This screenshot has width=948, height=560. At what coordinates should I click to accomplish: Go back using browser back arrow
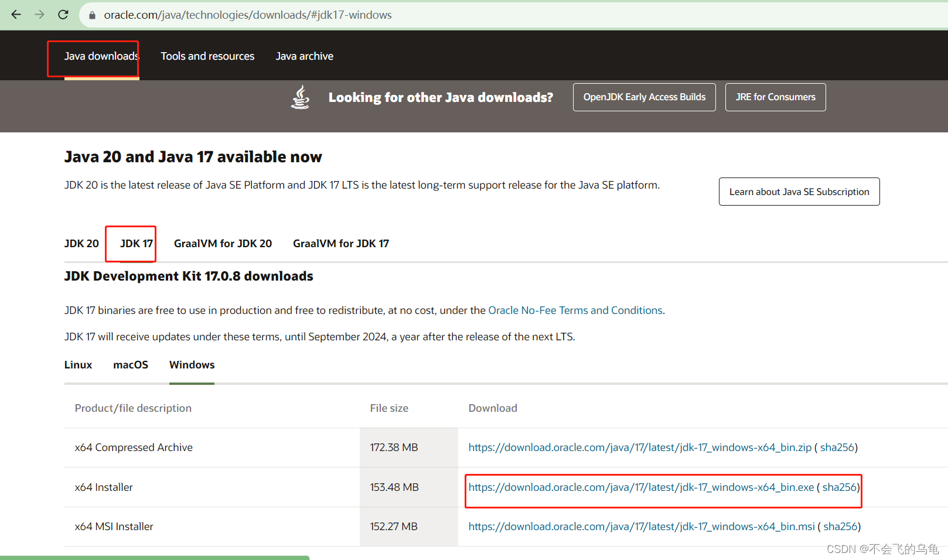point(16,15)
